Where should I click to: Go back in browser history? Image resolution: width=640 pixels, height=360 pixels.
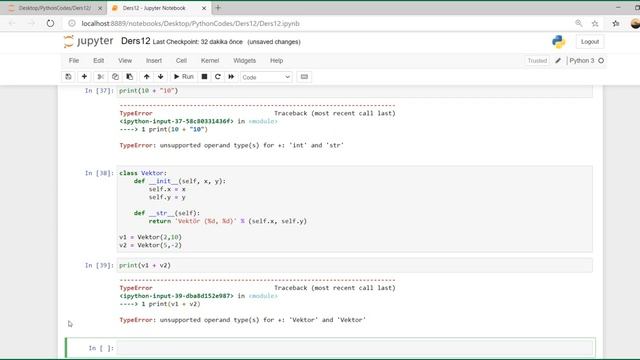tap(12, 23)
